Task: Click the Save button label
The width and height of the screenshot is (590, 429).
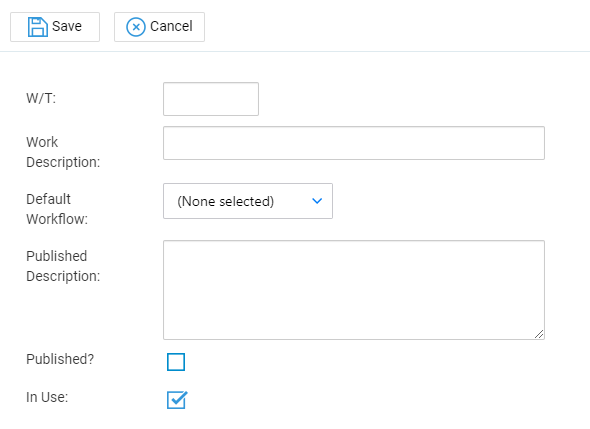Action: 67,26
